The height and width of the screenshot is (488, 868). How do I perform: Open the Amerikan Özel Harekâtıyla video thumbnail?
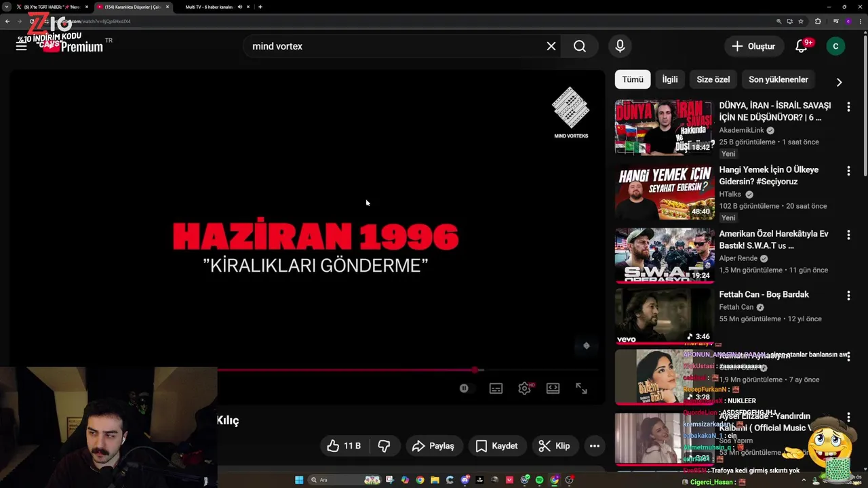point(664,256)
